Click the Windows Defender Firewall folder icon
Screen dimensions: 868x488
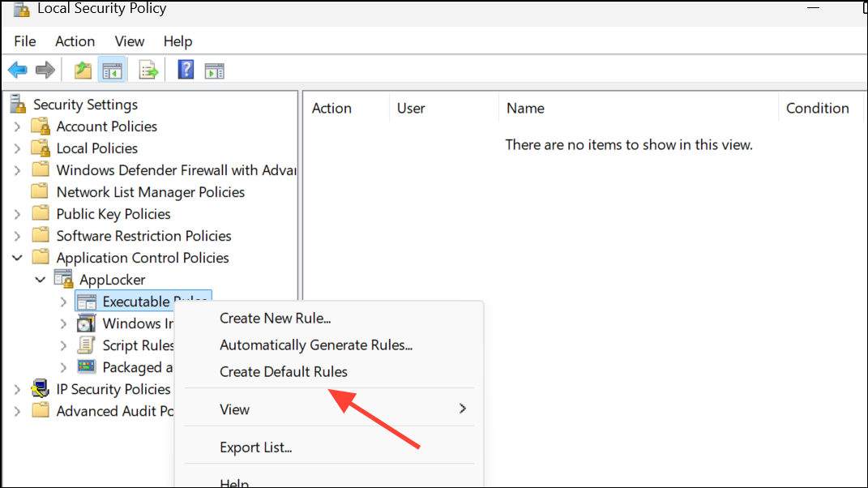point(40,169)
